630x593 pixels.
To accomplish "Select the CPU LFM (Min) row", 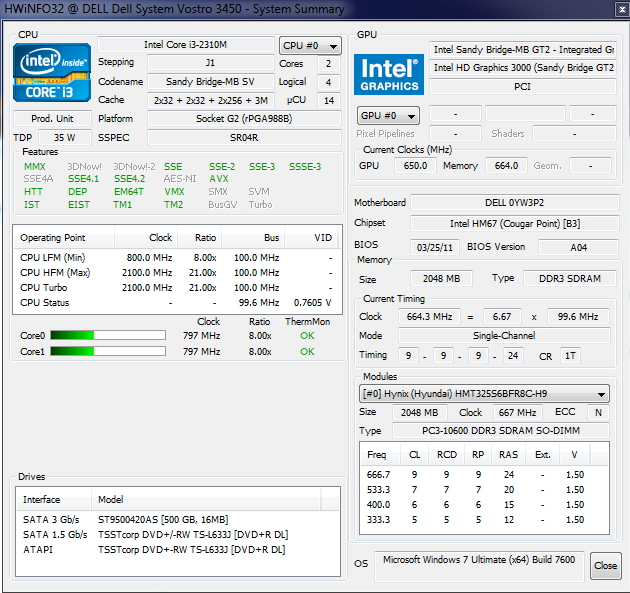I will coord(177,258).
